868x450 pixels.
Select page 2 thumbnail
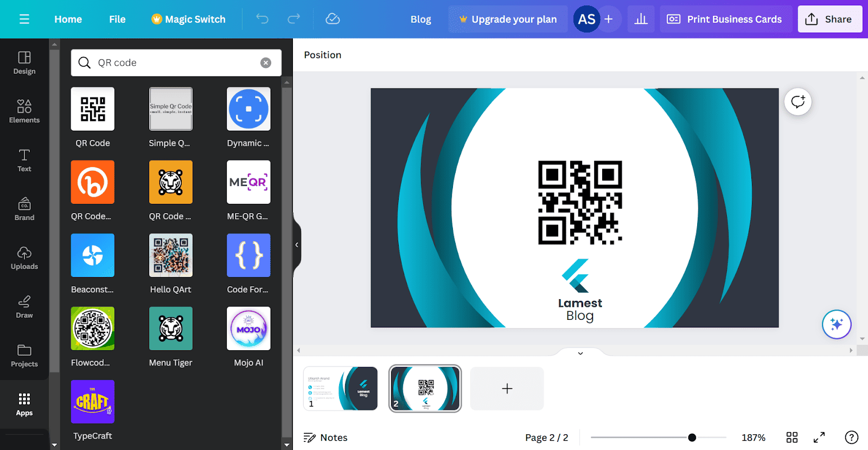[x=425, y=388]
